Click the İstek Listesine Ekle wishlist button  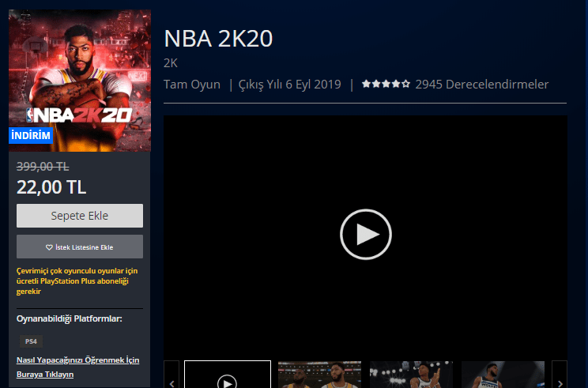point(80,247)
